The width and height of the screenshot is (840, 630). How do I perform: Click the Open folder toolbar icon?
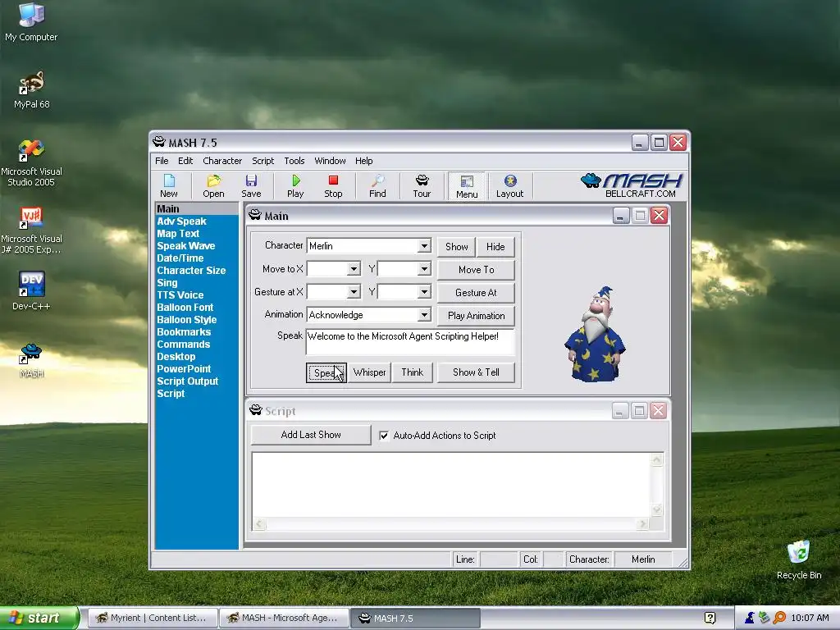pos(213,186)
